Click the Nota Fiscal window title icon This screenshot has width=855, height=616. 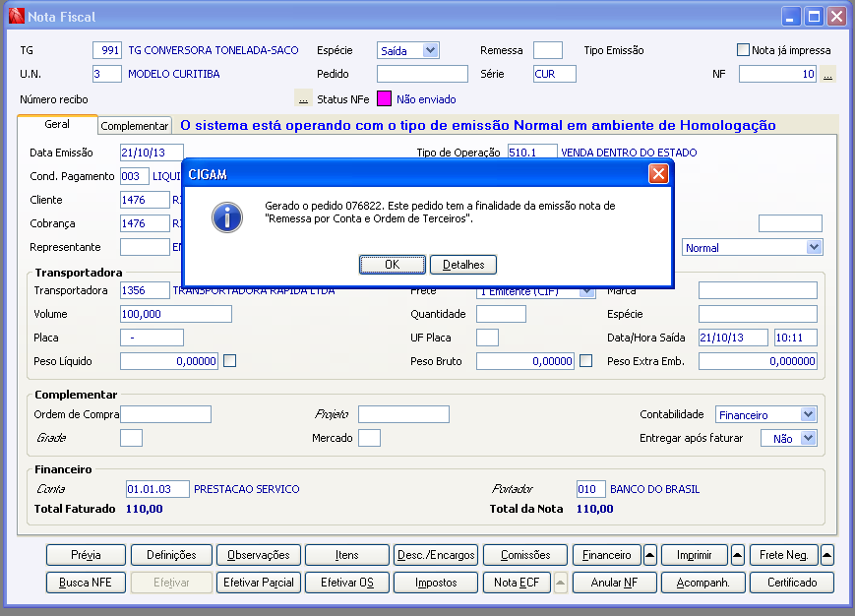[17, 16]
